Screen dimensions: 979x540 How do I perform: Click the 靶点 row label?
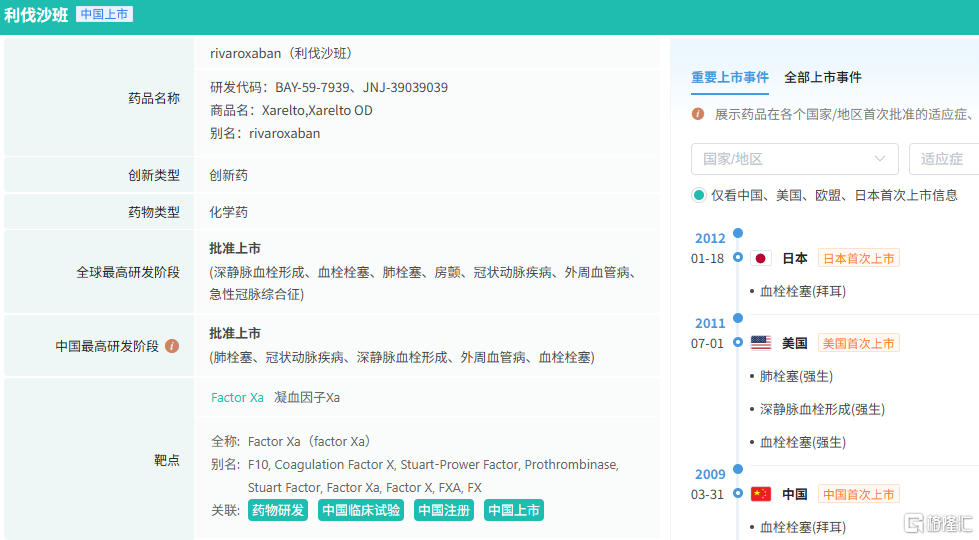[x=167, y=460]
